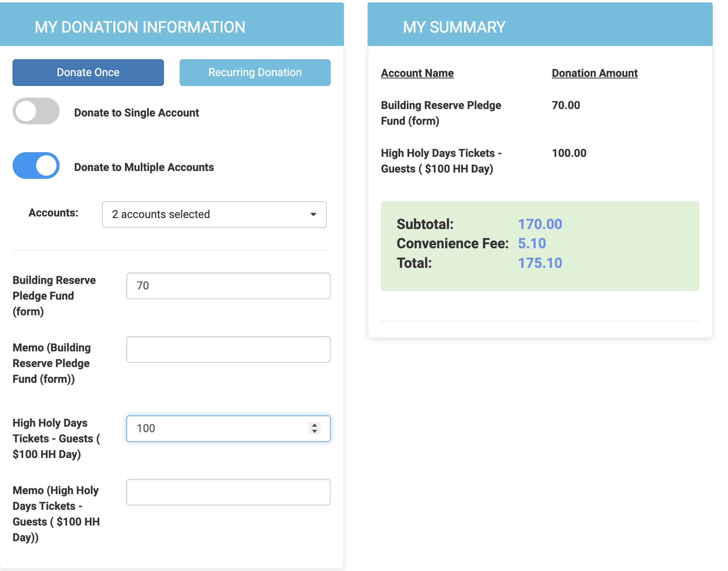Click the Subtotal value 170.00
Viewport: 728px width, 571px height.
pos(540,224)
